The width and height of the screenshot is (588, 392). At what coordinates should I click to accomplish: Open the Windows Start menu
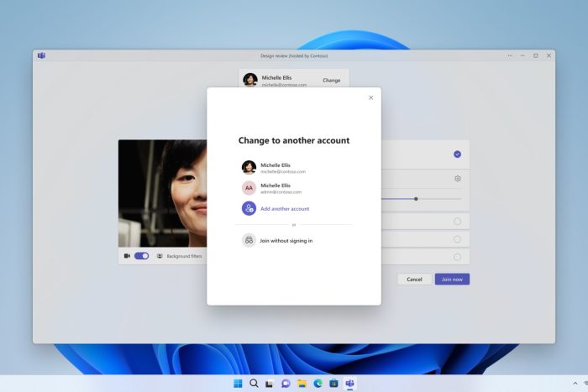pyautogui.click(x=238, y=384)
